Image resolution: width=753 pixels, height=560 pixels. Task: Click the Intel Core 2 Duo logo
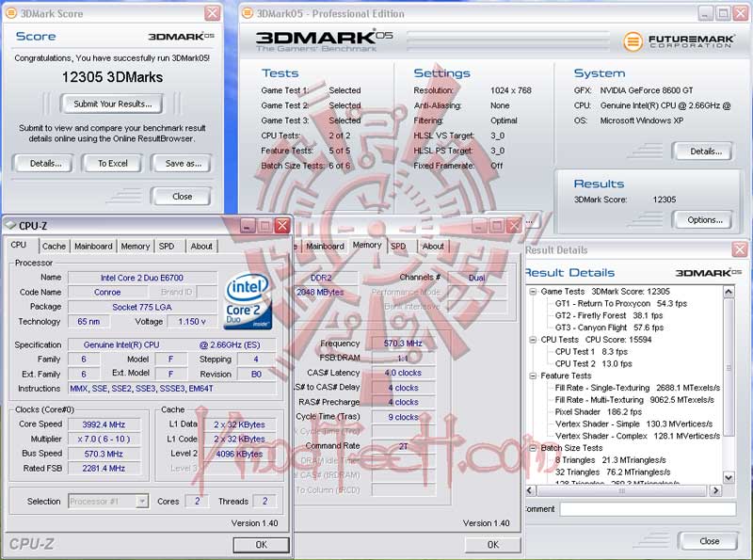coord(248,300)
